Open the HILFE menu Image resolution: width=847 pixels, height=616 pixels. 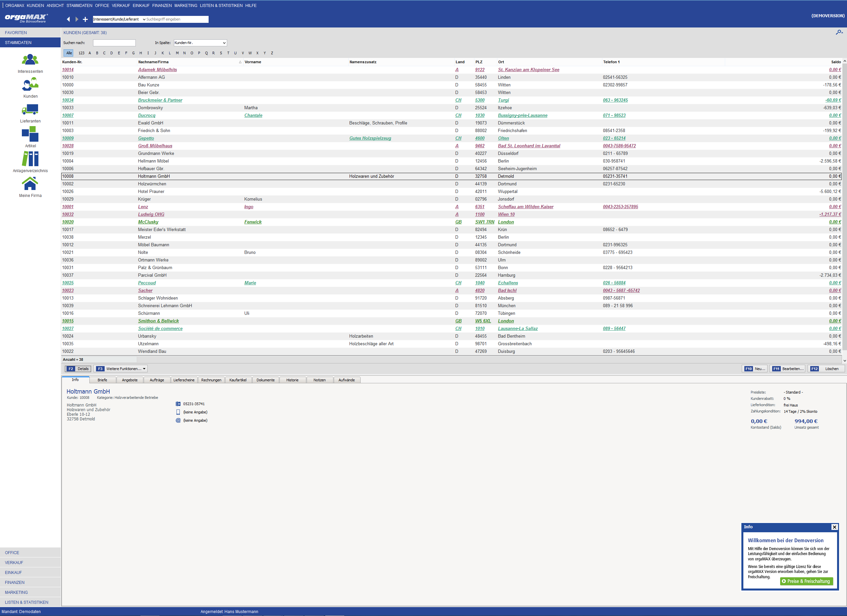tap(251, 6)
